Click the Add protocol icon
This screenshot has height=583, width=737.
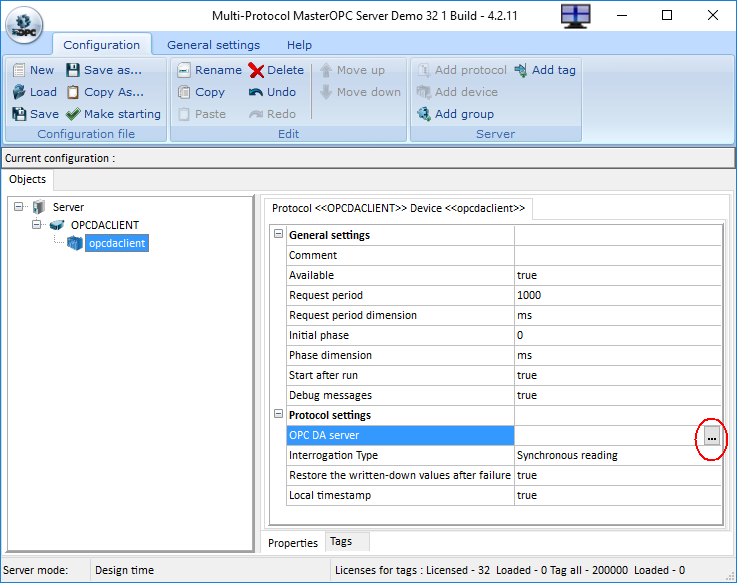tap(424, 70)
